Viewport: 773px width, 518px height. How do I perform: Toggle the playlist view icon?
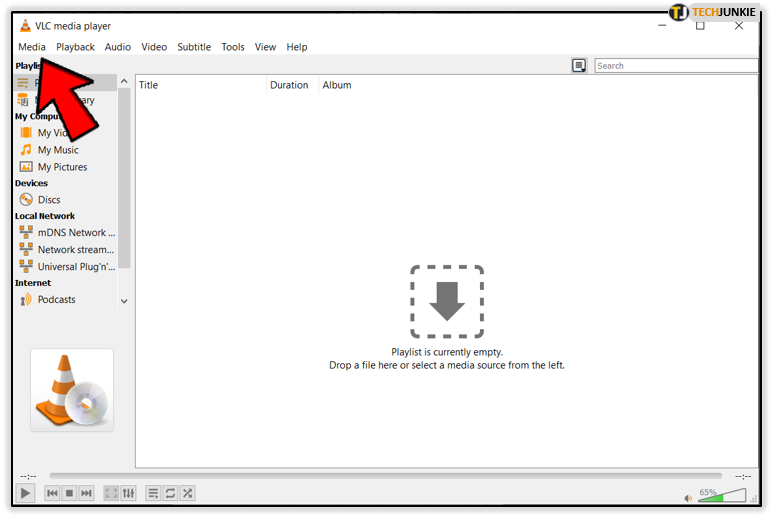coord(153,493)
